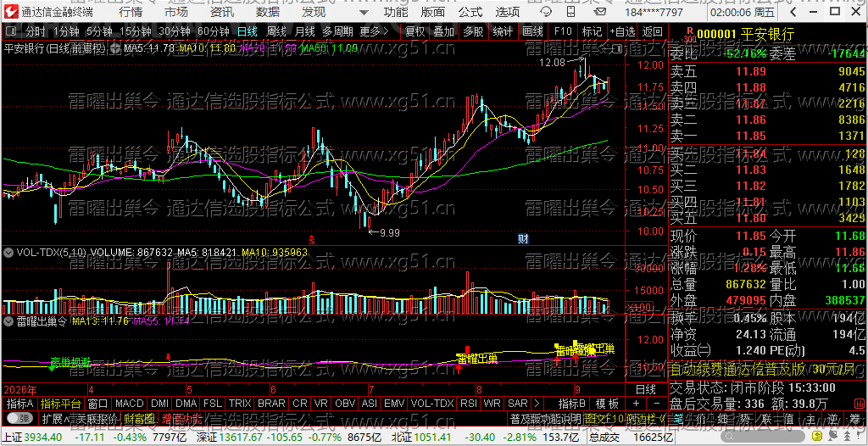868x446 pixels.
Task: Select RSI indicator tab
Action: (x=468, y=404)
